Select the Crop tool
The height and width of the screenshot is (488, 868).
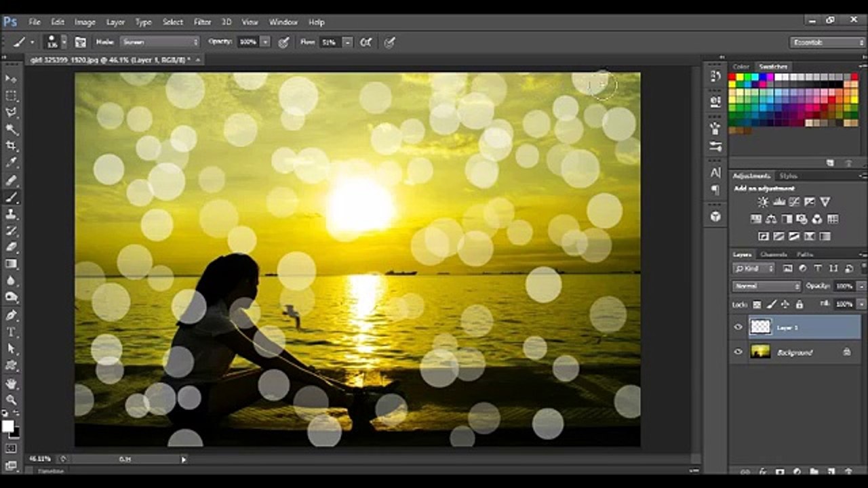(x=12, y=146)
